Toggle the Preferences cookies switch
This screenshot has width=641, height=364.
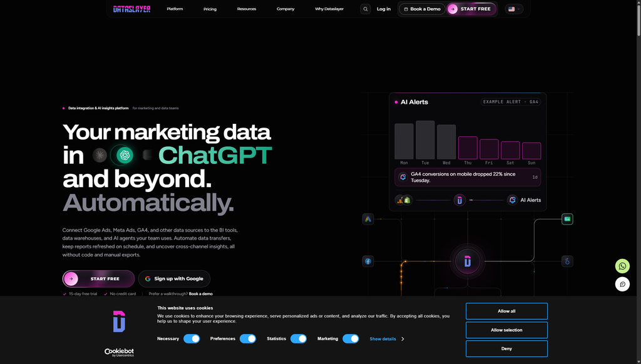(248, 339)
